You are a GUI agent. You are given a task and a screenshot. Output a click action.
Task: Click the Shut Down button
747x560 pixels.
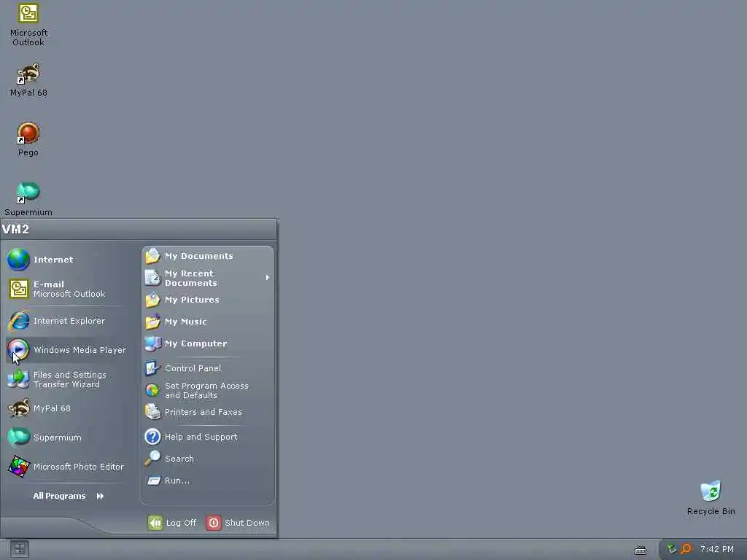click(x=239, y=523)
